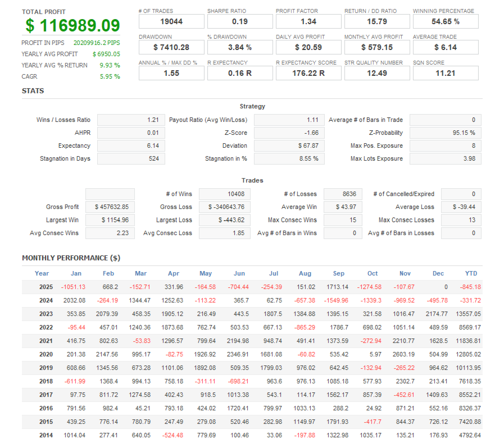
Task: Select the Gross Loss field $ -340643.76
Action: [x=224, y=207]
